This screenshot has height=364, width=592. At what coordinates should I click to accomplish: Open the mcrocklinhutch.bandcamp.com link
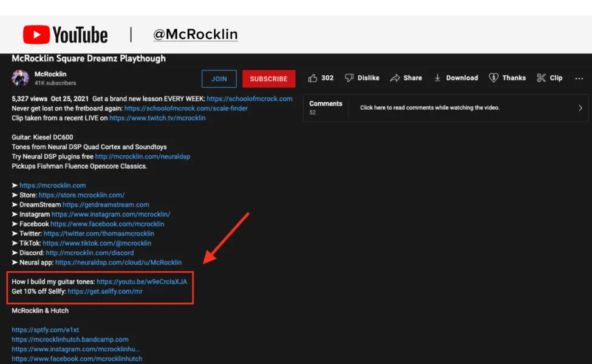coord(70,340)
